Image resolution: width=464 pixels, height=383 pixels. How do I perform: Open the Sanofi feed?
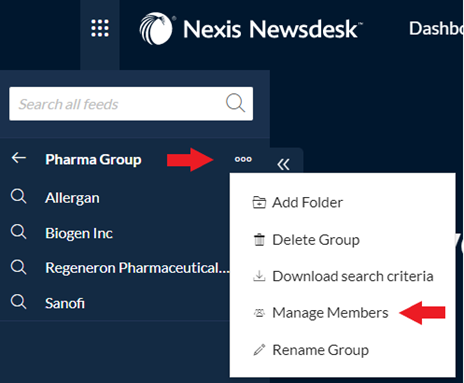click(65, 303)
